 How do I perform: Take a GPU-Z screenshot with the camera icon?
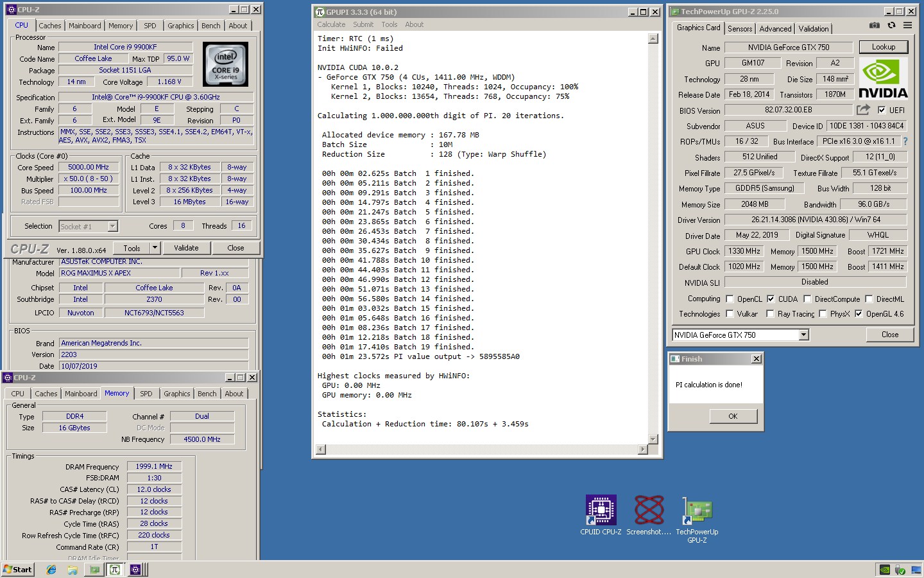[874, 25]
